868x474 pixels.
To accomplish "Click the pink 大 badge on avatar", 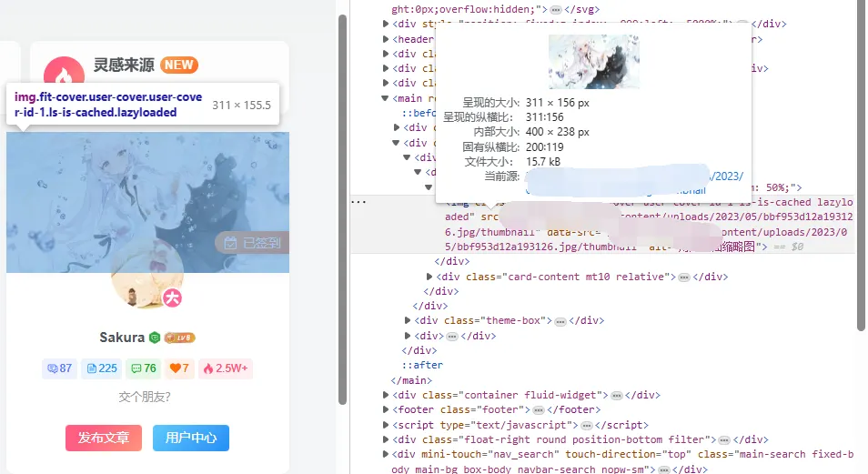I will 172,298.
